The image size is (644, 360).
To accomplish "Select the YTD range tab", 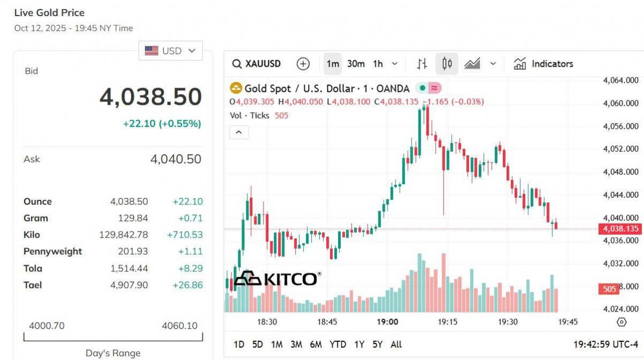I will coord(339,344).
